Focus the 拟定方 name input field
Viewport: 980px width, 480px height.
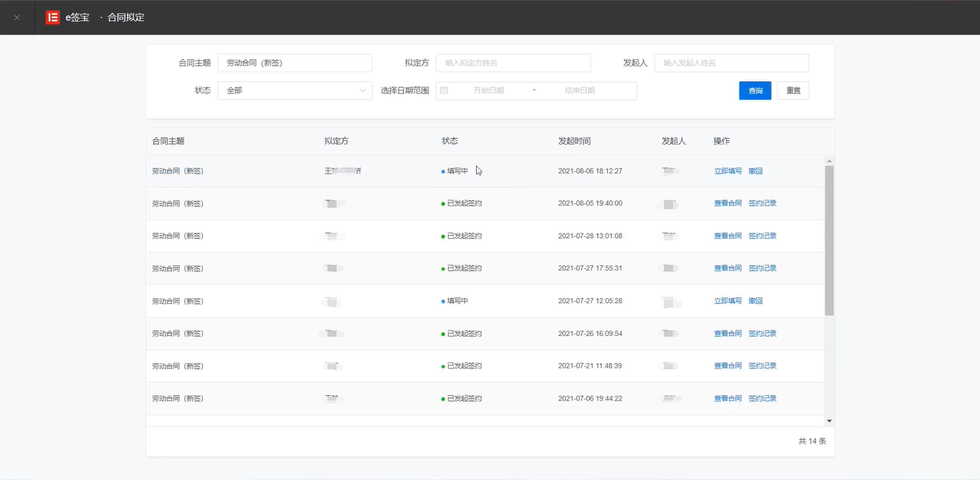513,63
